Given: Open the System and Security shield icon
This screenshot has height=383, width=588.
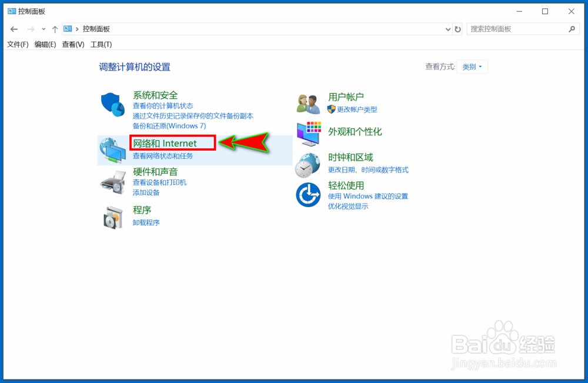Looking at the screenshot, I should coord(112,105).
